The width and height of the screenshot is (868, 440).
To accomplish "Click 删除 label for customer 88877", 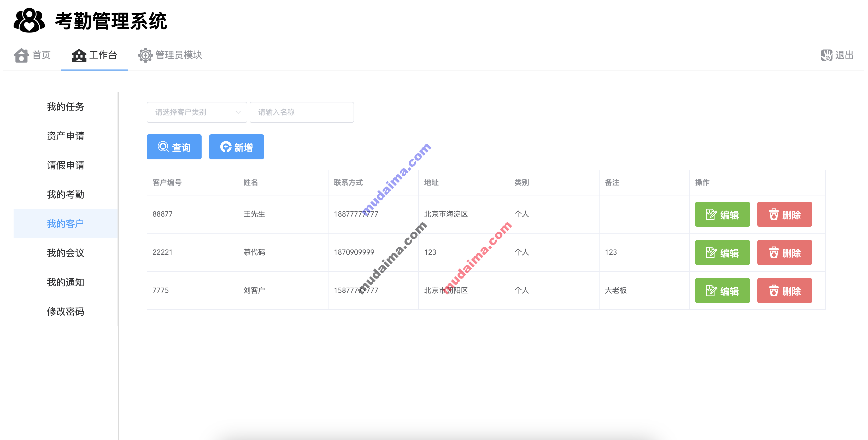I will [791, 215].
